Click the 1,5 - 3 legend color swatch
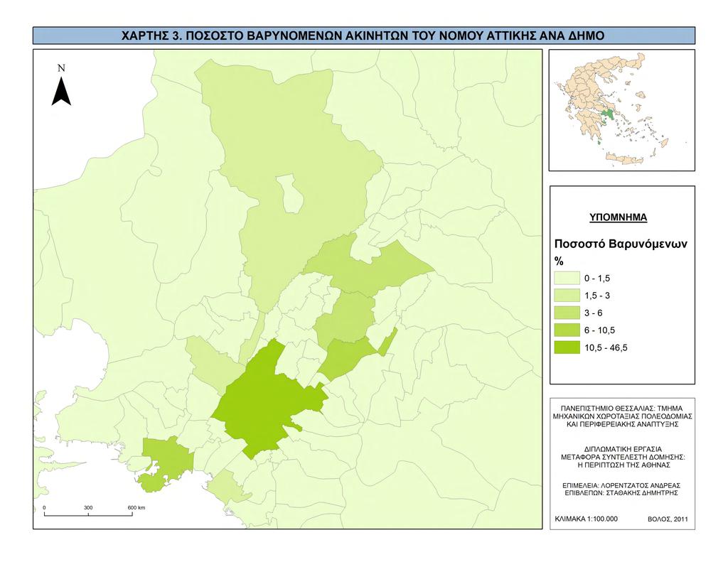 pyautogui.click(x=567, y=296)
